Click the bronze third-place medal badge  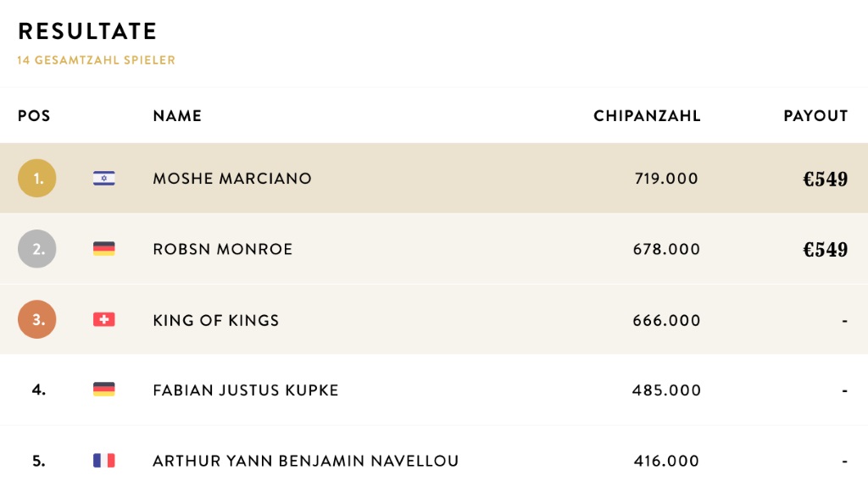(x=37, y=319)
